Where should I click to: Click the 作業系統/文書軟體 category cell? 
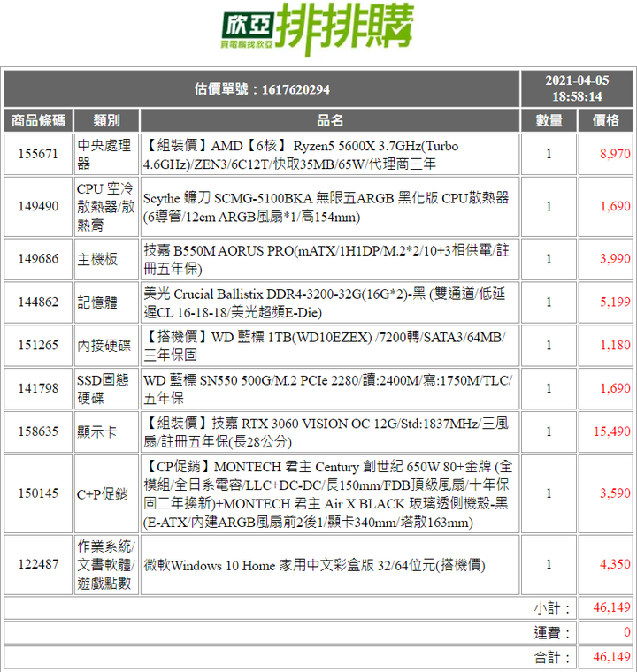point(106,564)
